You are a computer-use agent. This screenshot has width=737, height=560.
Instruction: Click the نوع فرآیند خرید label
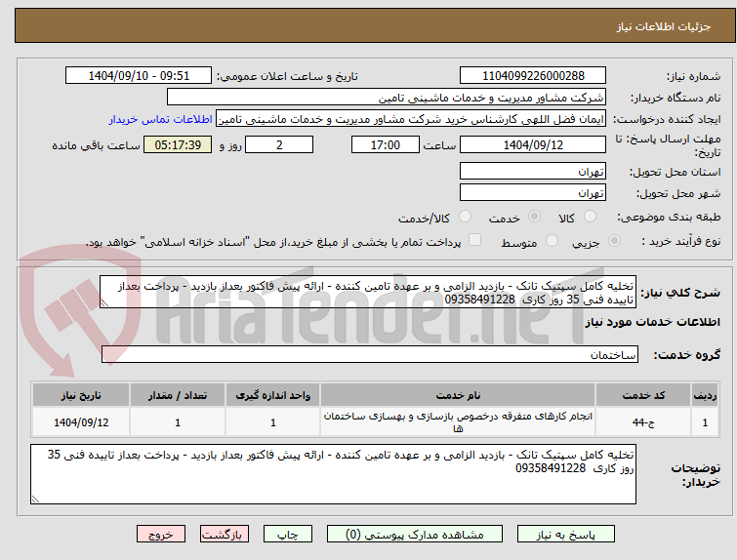click(x=681, y=242)
